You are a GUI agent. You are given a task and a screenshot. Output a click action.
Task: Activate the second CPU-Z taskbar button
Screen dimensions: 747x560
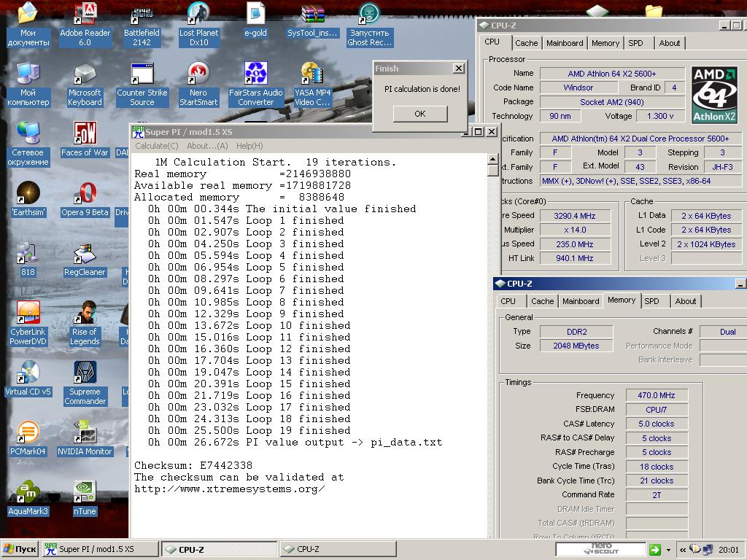338,549
